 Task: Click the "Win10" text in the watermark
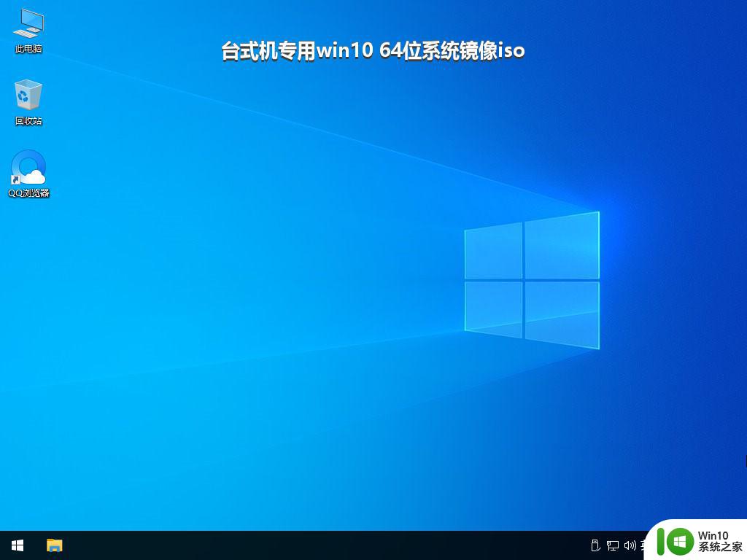pos(715,535)
